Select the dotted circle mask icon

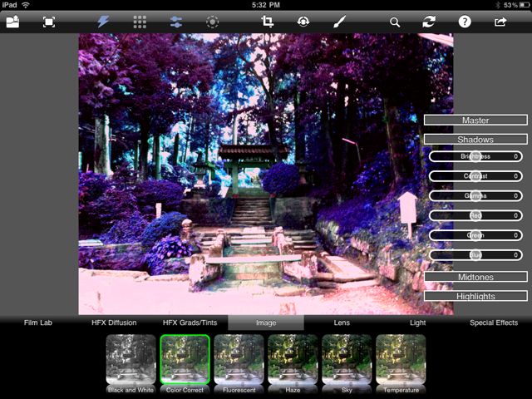[213, 22]
